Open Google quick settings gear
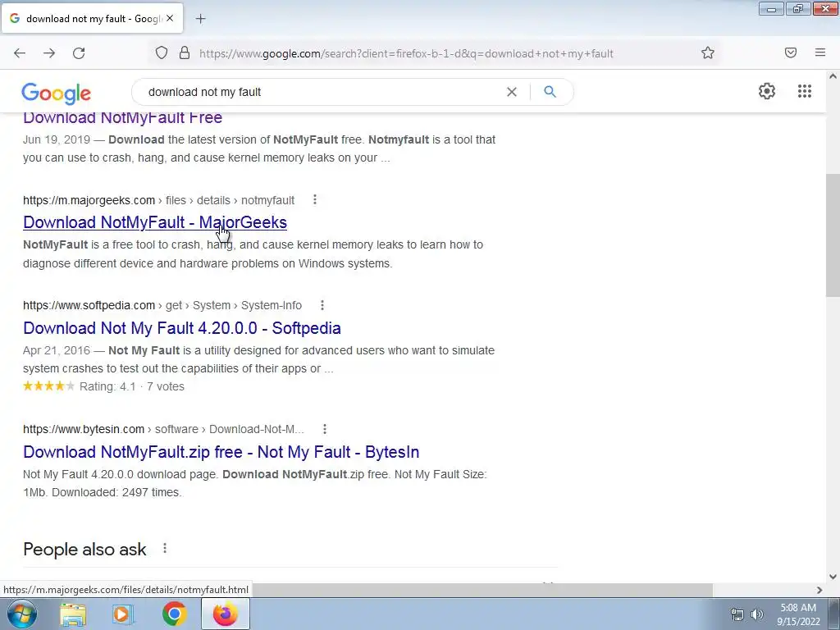 (767, 91)
